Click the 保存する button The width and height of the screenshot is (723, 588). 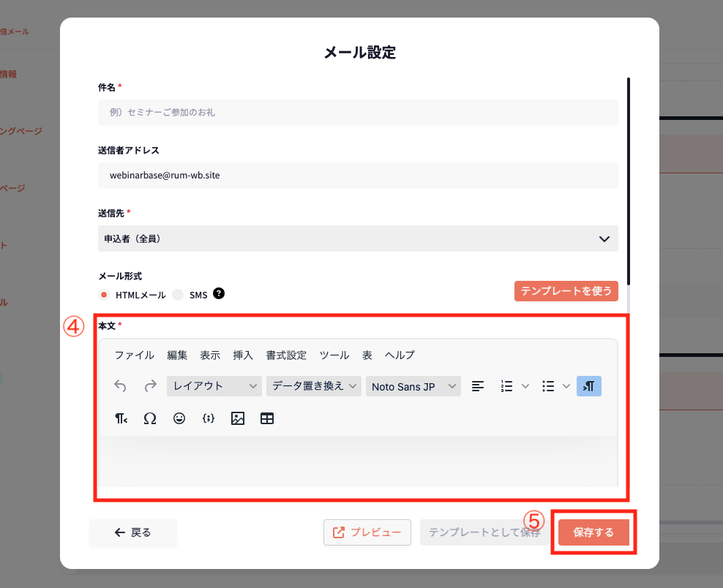pos(593,532)
